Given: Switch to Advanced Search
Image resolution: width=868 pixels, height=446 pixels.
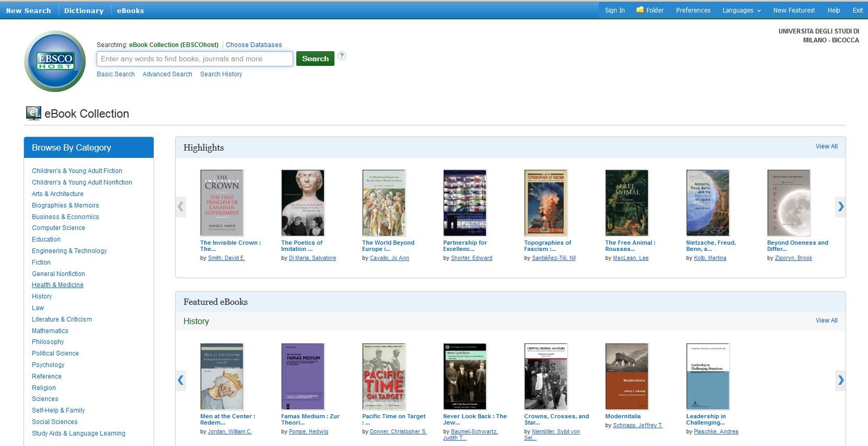Looking at the screenshot, I should coord(167,74).
